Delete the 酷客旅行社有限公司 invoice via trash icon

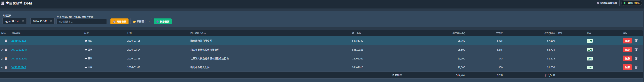(636, 41)
